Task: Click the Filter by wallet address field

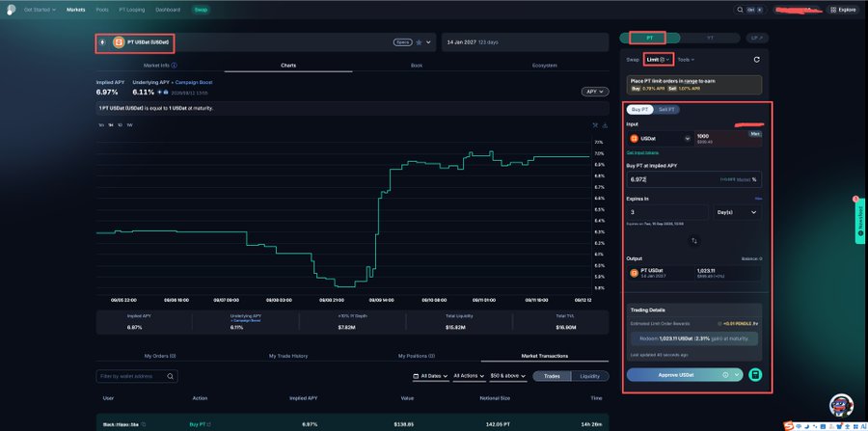Action: tap(137, 376)
